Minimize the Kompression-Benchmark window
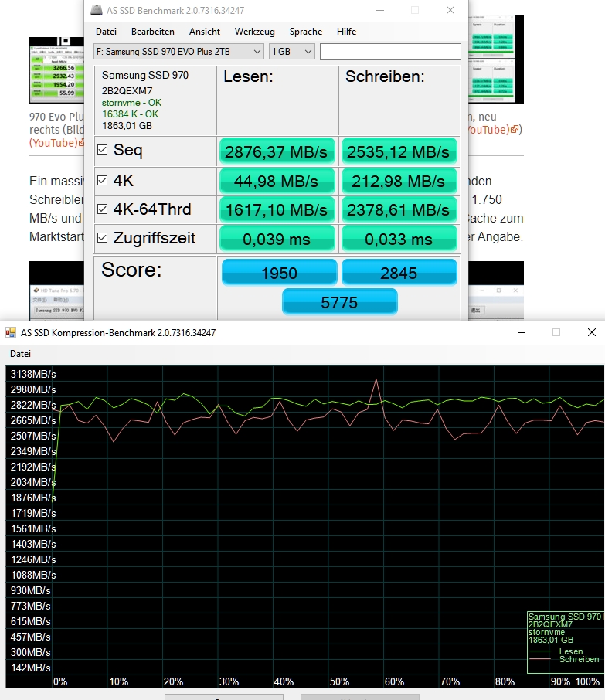605x700 pixels. [x=521, y=332]
